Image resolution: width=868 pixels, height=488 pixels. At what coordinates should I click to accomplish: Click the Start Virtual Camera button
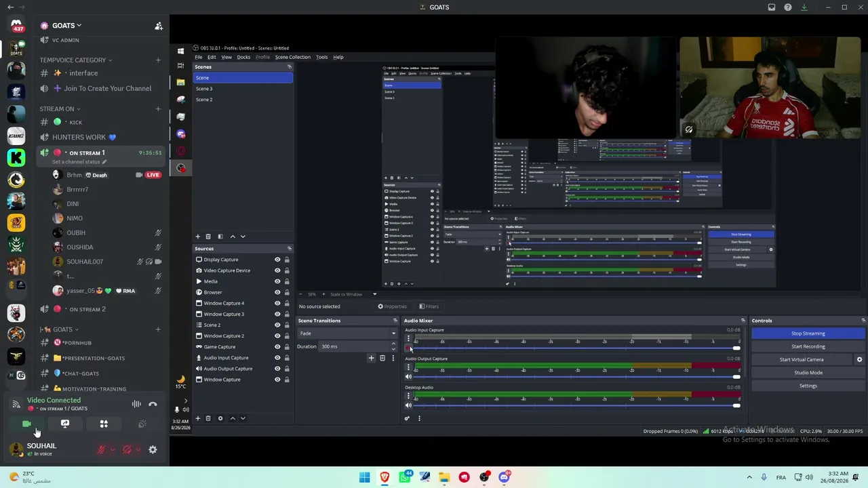coord(802,359)
